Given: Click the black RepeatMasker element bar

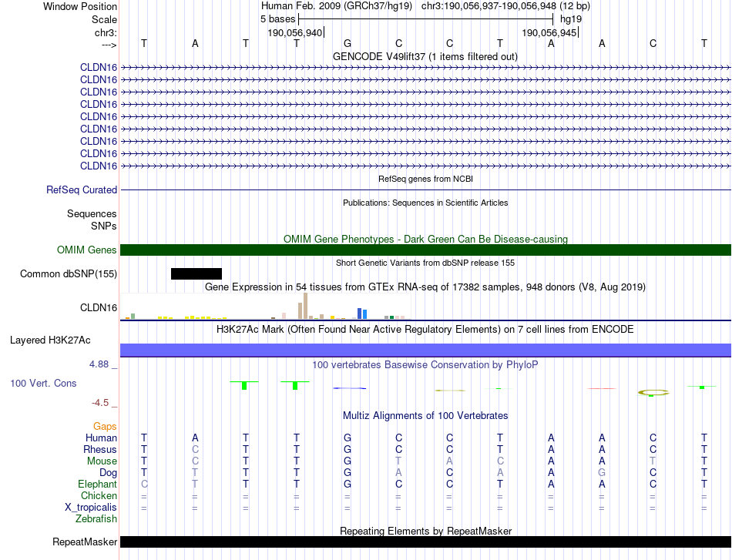Looking at the screenshot, I should [426, 542].
